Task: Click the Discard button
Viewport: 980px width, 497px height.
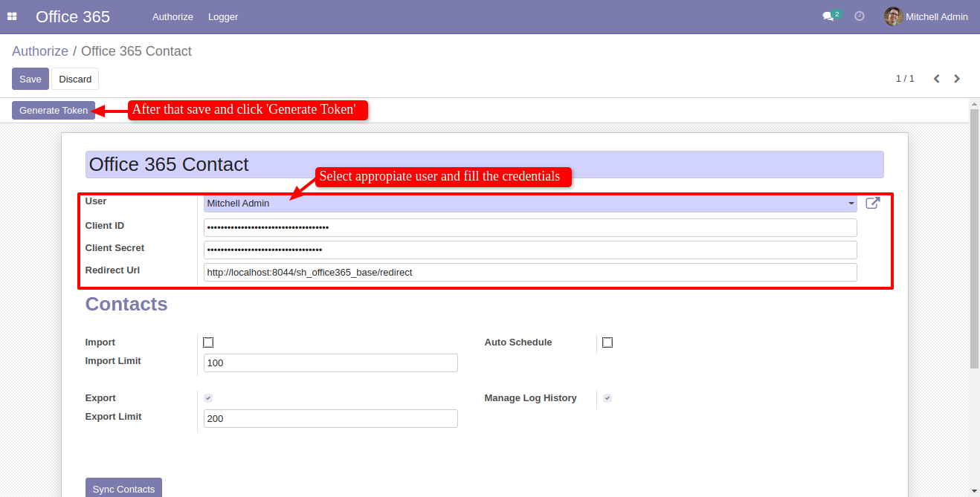Action: pyautogui.click(x=75, y=79)
